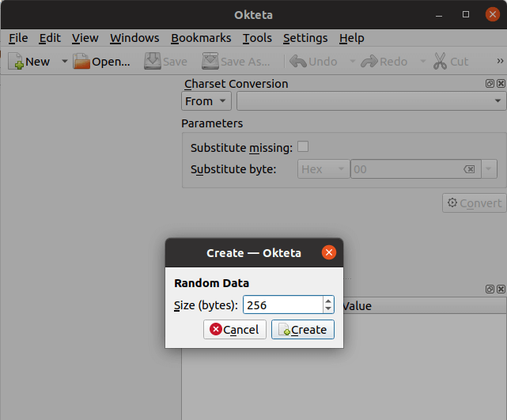
Task: Open the From direction dropdown
Action: (x=206, y=101)
